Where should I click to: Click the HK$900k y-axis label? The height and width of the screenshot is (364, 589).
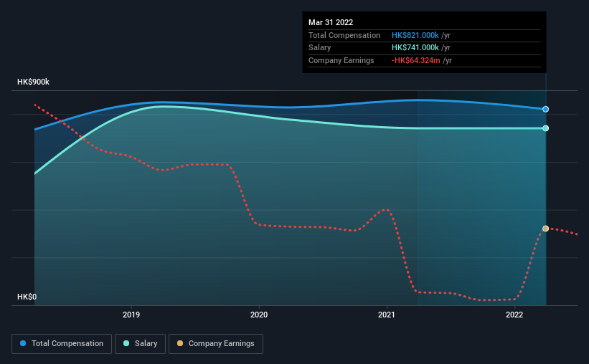click(33, 82)
